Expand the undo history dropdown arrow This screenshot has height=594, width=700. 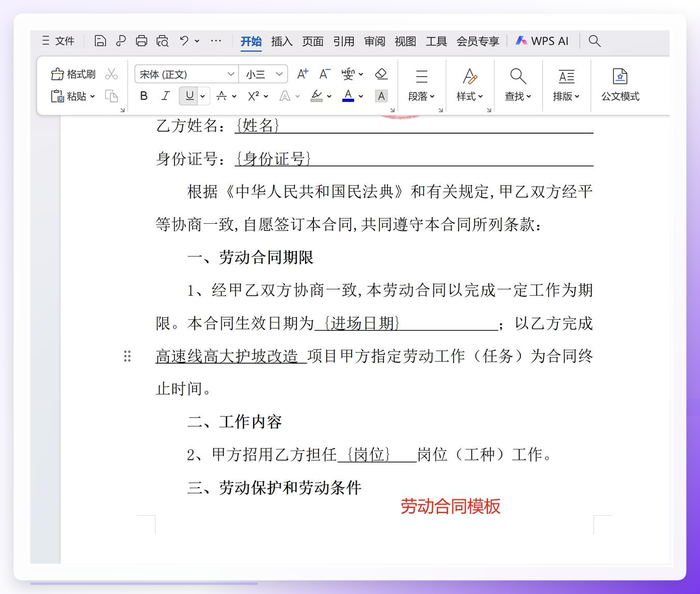pyautogui.click(x=197, y=41)
